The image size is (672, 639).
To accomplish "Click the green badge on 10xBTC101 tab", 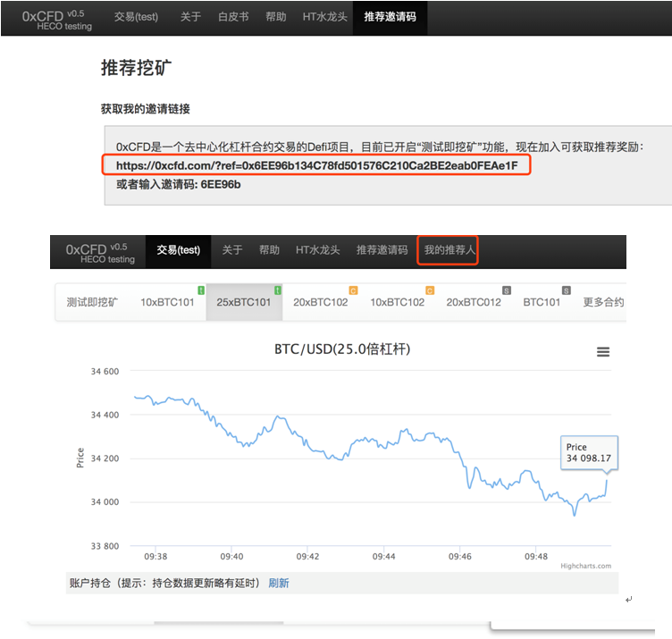I will (200, 290).
